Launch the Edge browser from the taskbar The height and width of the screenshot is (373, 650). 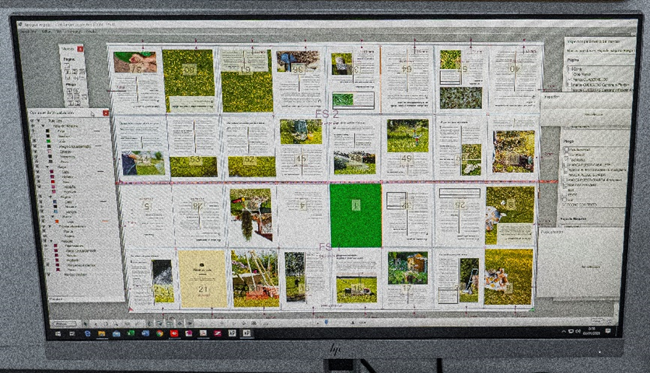pyautogui.click(x=87, y=334)
